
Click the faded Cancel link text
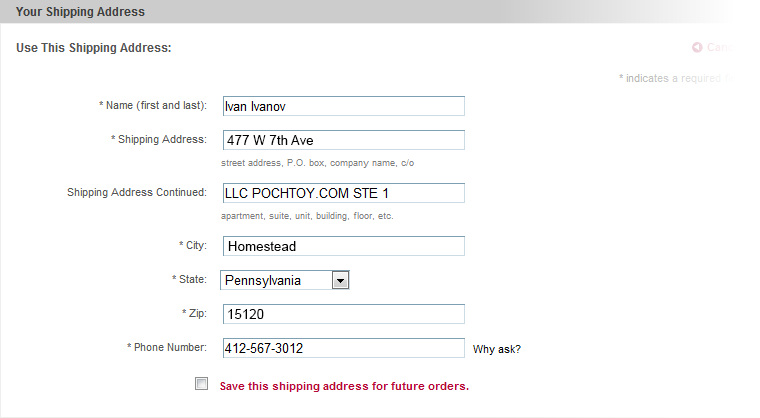(x=722, y=47)
